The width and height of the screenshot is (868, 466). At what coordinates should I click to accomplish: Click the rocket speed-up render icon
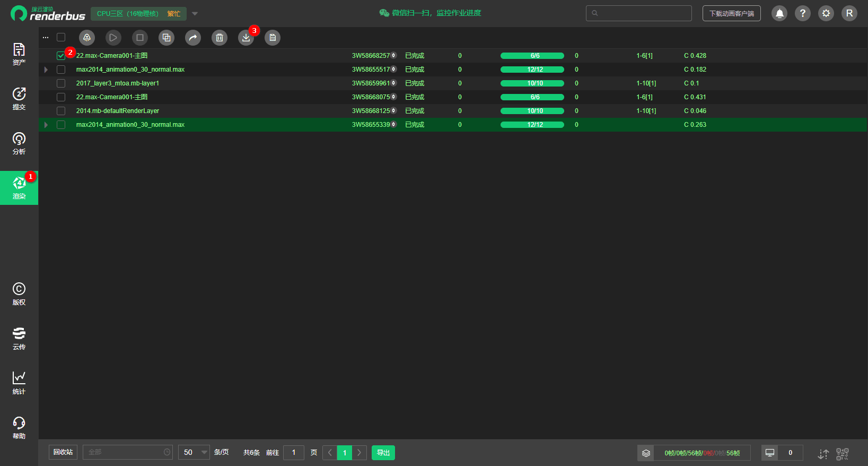click(87, 38)
